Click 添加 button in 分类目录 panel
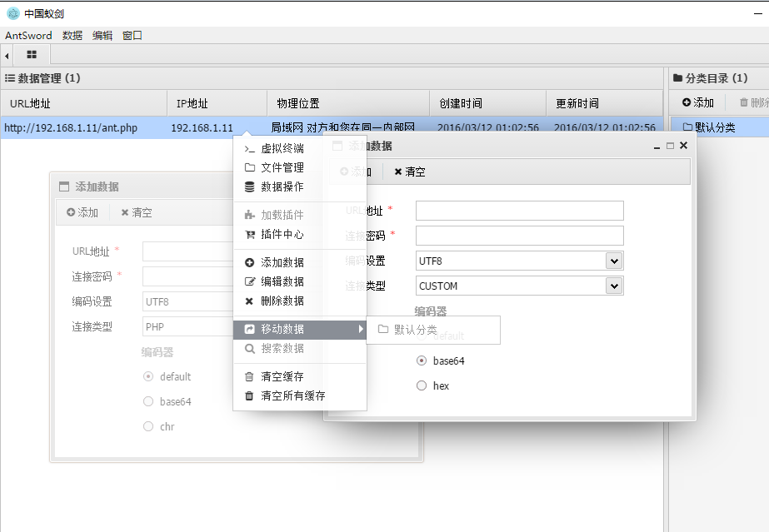Screen dimensions: 769x532 [698, 102]
